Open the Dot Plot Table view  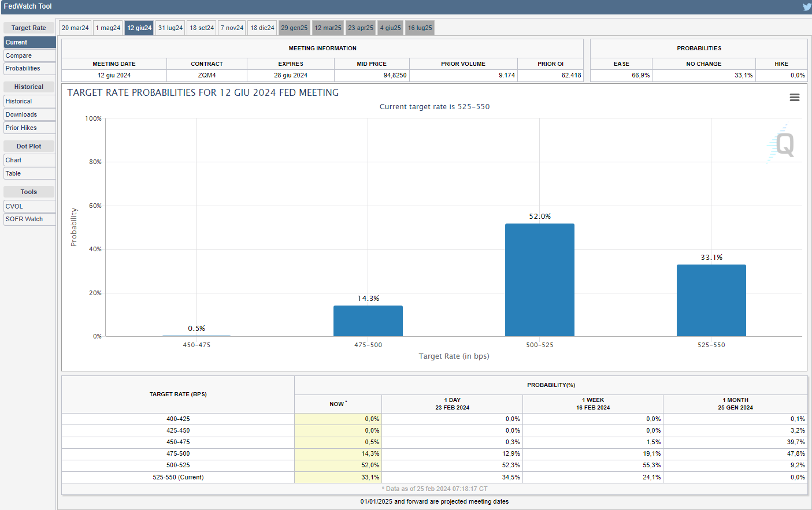coord(29,174)
